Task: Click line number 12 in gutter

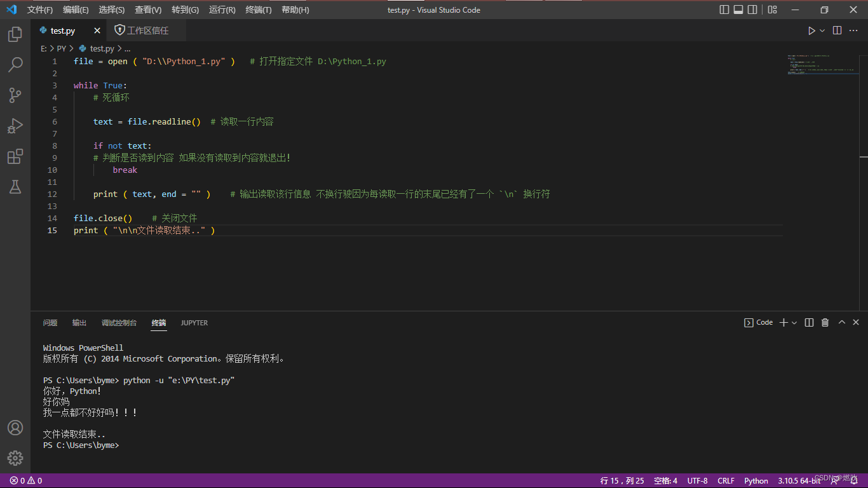Action: (x=52, y=194)
